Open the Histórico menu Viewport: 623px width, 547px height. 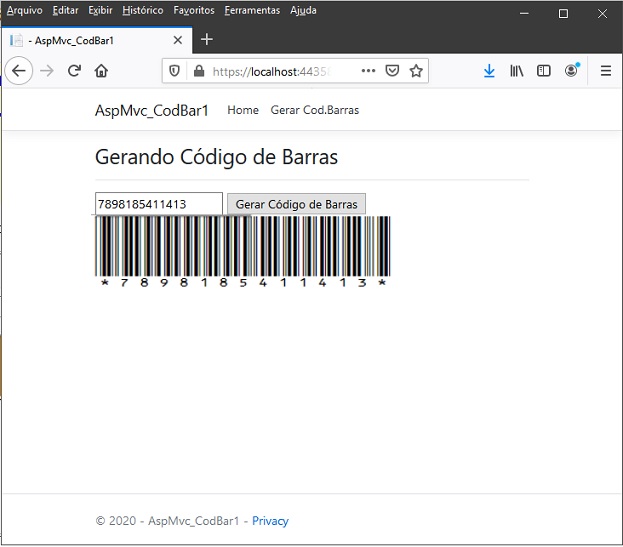click(143, 10)
